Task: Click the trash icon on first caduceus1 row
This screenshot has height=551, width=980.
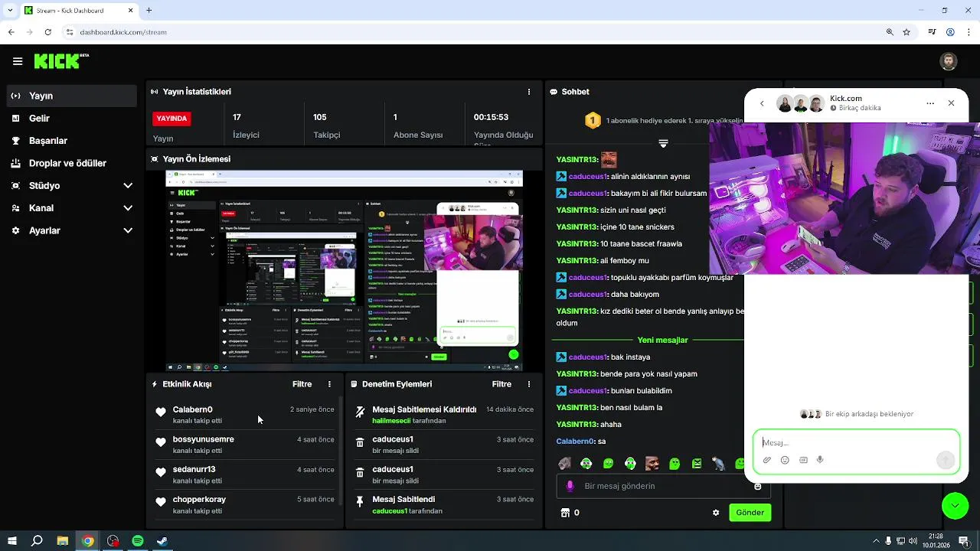Action: click(x=360, y=442)
